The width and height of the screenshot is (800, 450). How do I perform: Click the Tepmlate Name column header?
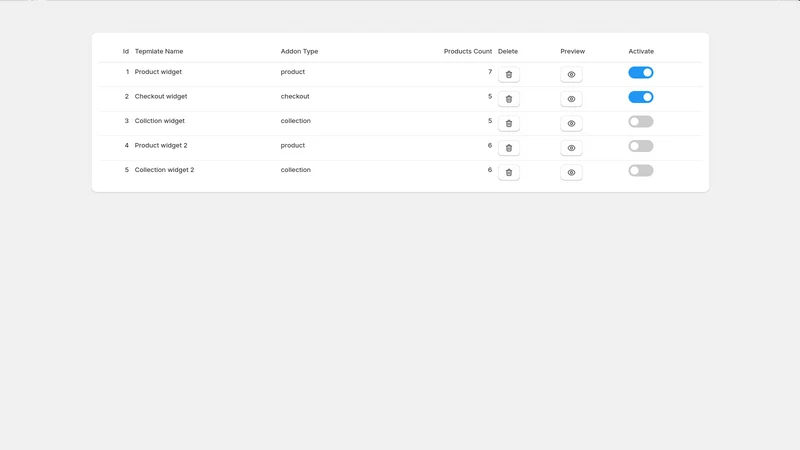159,52
